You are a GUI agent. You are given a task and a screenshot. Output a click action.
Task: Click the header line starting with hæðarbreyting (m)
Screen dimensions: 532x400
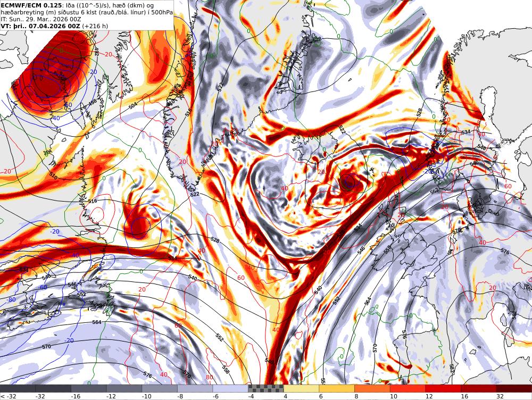point(86,12)
